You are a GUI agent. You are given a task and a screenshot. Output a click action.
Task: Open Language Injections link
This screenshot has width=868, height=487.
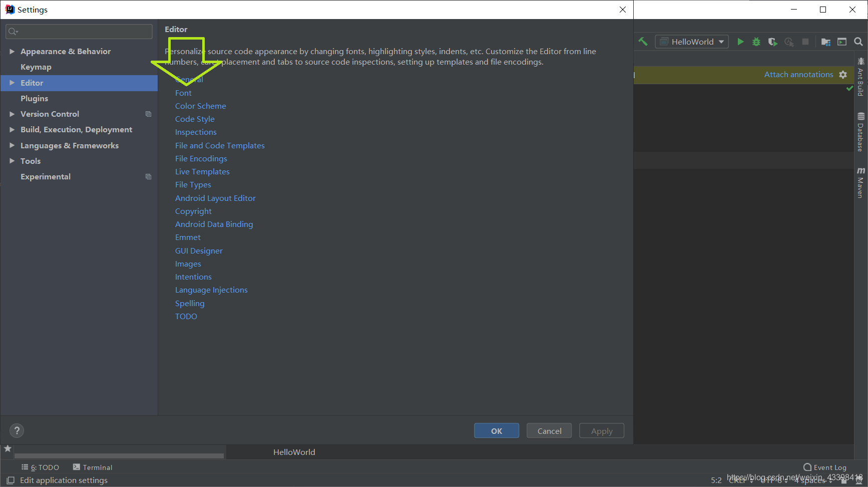[x=211, y=290]
